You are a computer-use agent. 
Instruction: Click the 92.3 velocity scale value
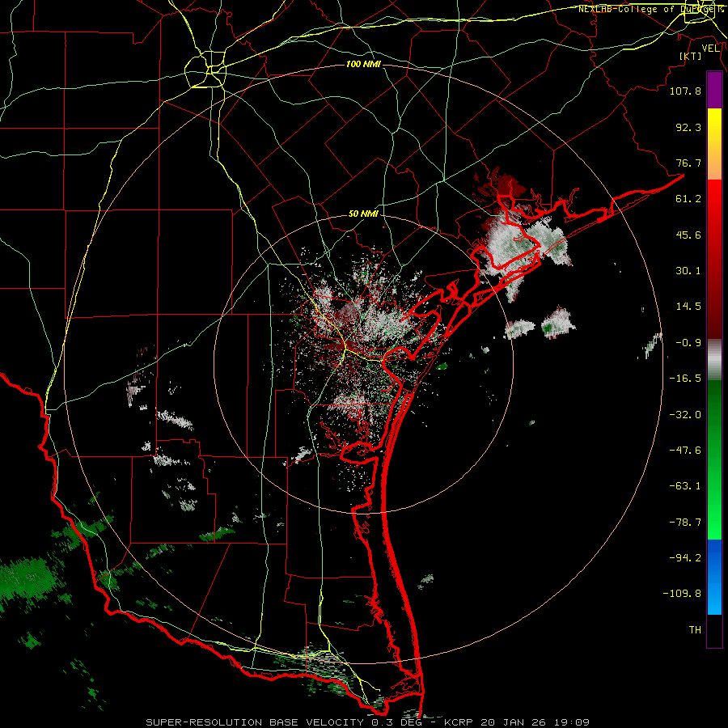[688, 127]
